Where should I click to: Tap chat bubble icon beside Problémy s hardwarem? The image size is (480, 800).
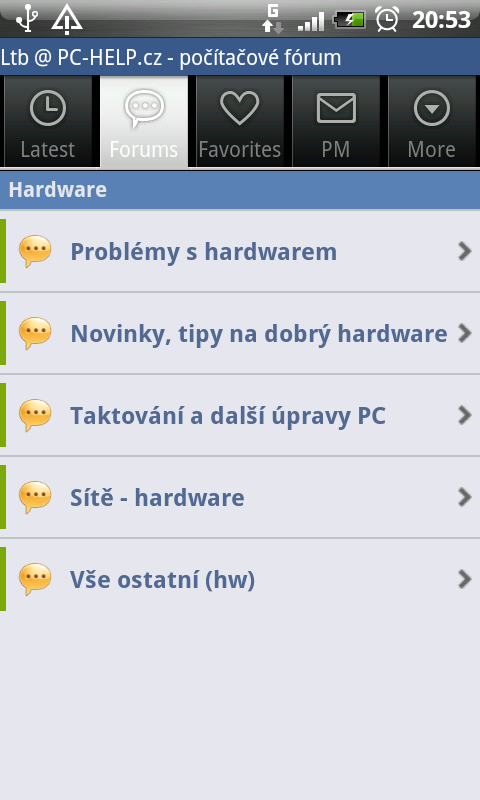35,251
